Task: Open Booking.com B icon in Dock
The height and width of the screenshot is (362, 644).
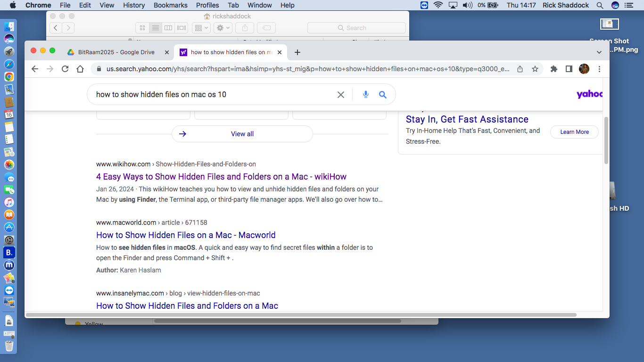Action: click(x=9, y=253)
